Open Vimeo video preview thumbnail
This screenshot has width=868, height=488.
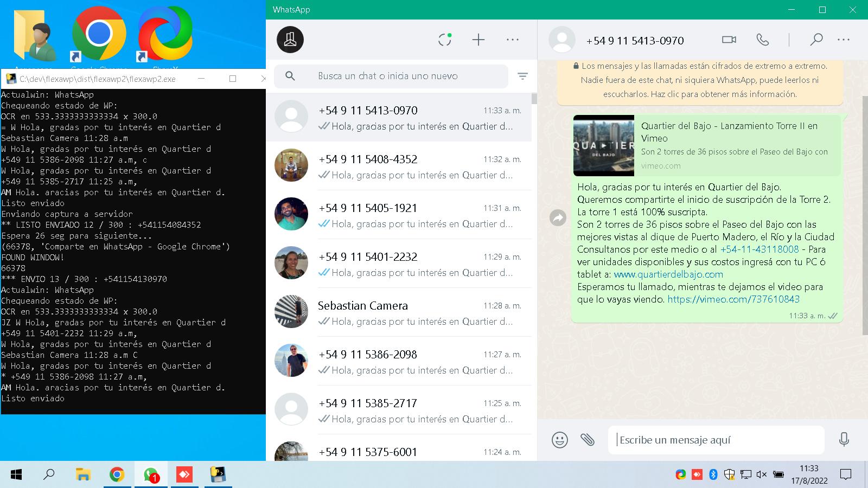(x=604, y=145)
